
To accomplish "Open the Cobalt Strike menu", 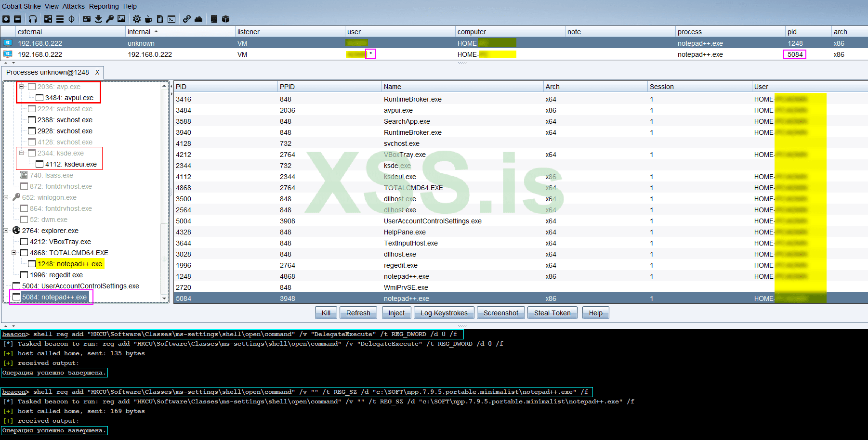I will click(21, 6).
